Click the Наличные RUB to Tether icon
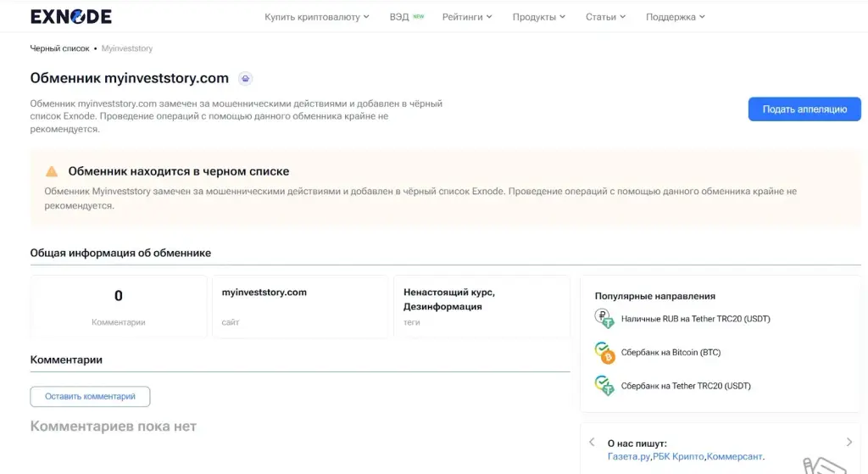 (x=604, y=319)
